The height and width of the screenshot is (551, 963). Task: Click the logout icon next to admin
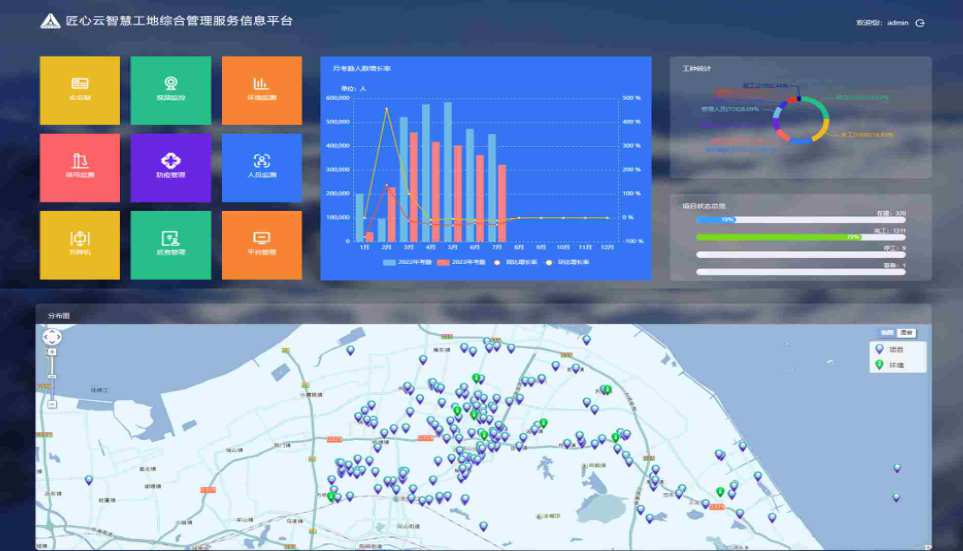pos(920,22)
